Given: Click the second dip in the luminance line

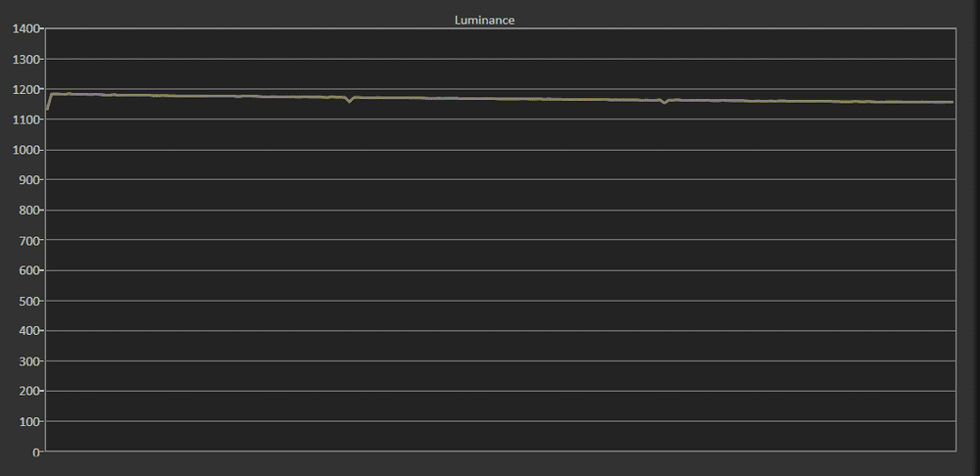Looking at the screenshot, I should (664, 102).
